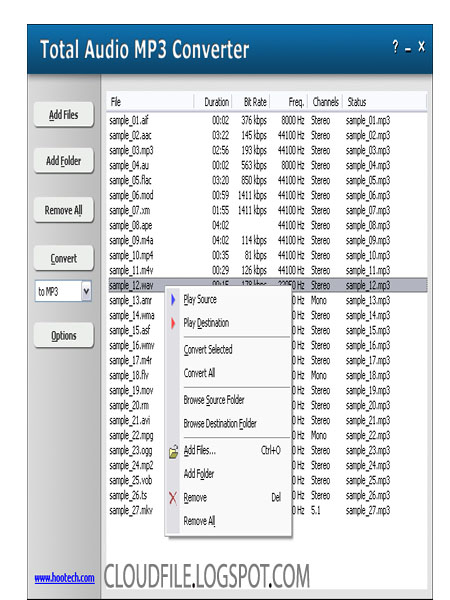This screenshot has height=600, width=450.
Task: Select the sample_19.mov file
Action: point(131,390)
